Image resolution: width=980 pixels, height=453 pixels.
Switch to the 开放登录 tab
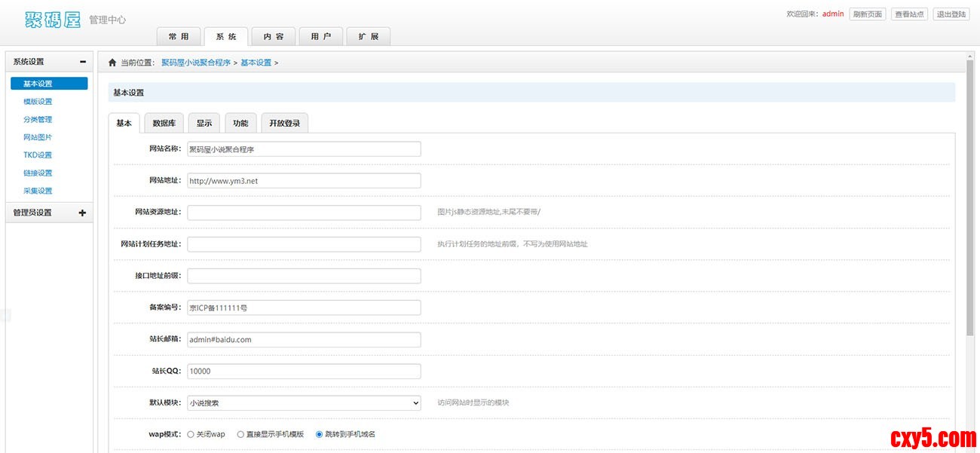284,123
